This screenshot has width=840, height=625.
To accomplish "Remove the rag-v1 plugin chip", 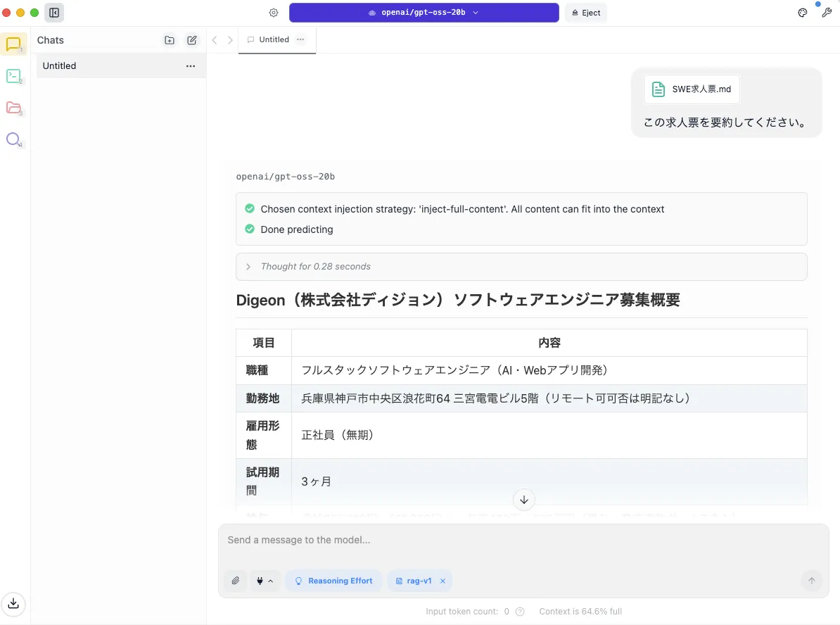I will coord(443,581).
